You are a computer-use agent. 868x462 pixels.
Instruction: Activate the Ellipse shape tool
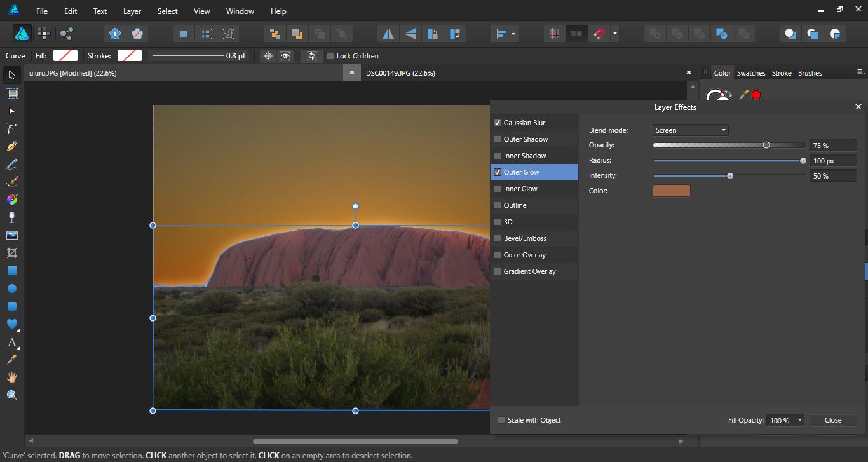click(x=11, y=289)
